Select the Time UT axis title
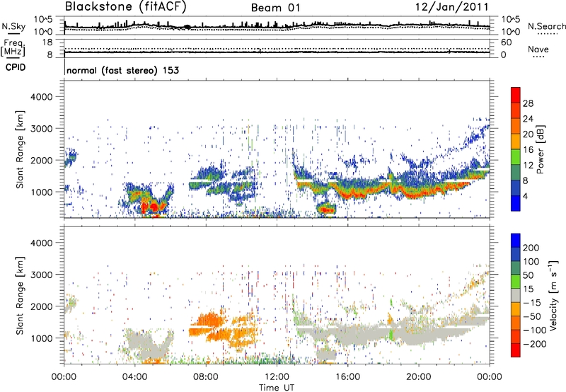This screenshot has width=566, height=392. (277, 388)
